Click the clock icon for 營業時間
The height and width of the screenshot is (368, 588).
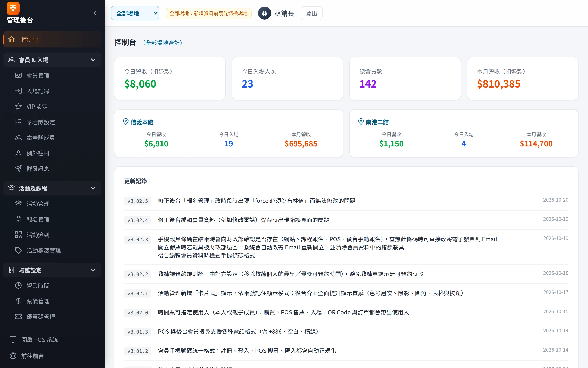(18, 285)
